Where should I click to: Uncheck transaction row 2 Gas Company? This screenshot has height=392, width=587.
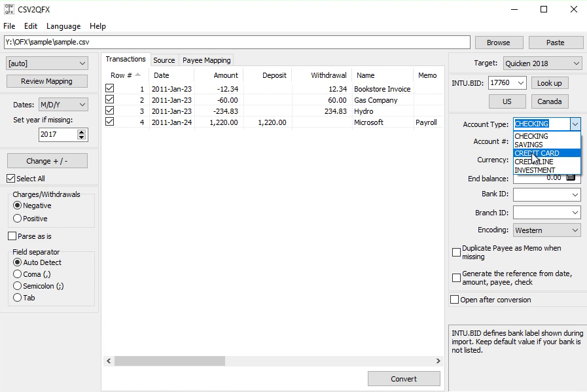coord(110,99)
